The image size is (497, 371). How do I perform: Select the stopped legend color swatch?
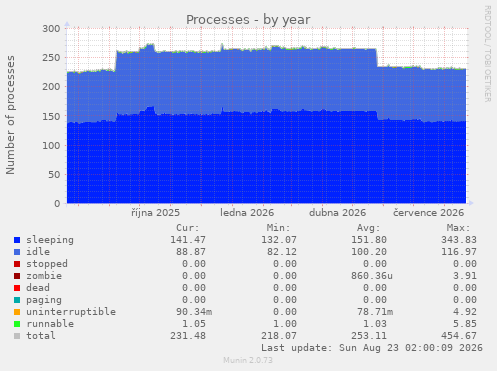[x=17, y=264]
